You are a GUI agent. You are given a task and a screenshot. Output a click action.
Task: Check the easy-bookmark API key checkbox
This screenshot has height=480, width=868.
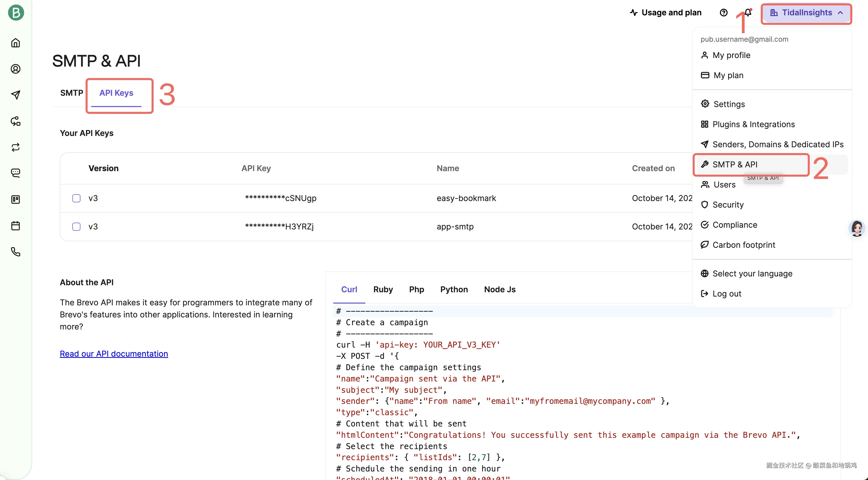(76, 198)
